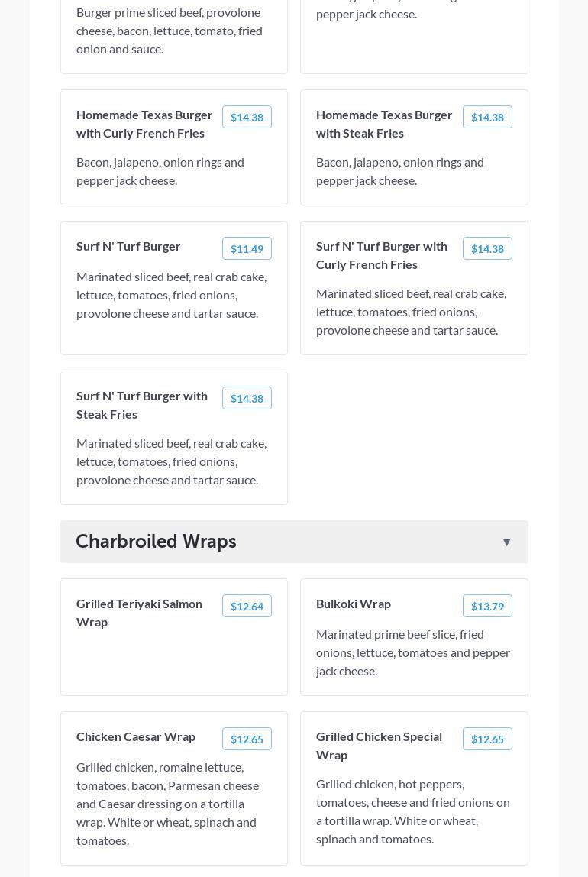Collapse the Charbroiled Wraps section arrow

[x=506, y=542]
